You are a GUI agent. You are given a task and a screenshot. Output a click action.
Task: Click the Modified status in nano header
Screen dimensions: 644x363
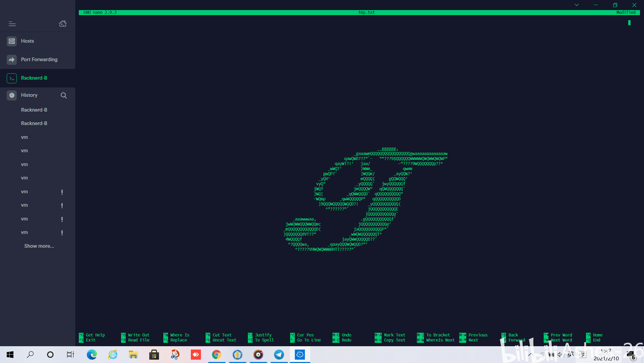[626, 12]
